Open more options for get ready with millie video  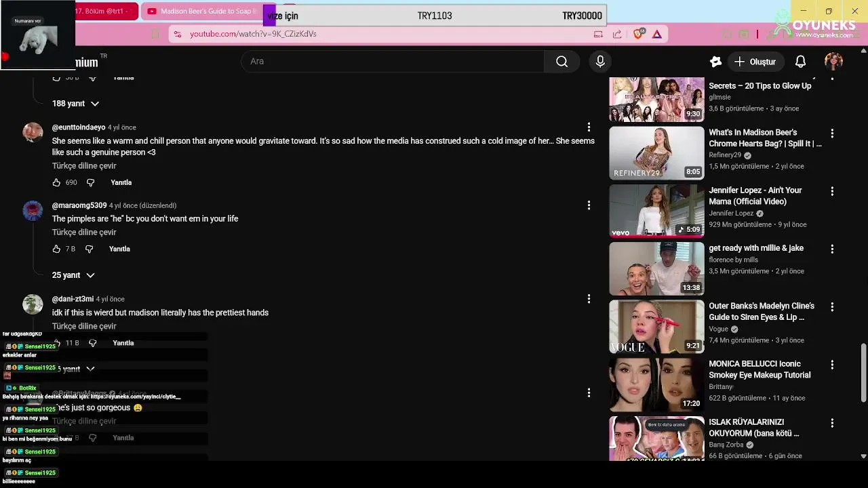(832, 249)
